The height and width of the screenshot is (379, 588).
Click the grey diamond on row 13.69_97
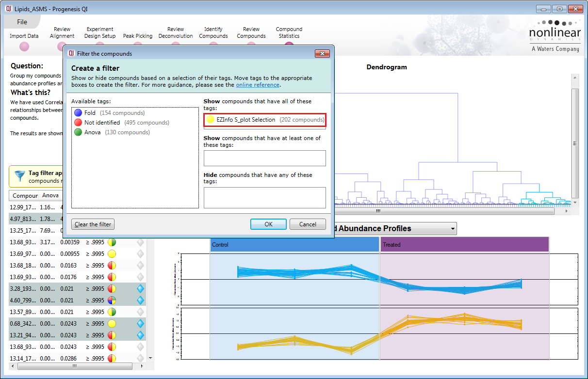[x=140, y=253]
